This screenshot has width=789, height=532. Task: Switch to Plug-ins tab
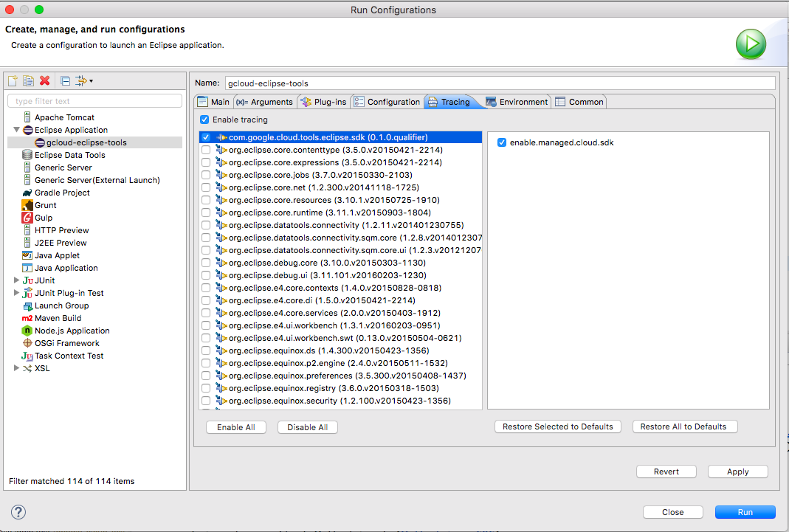pos(323,102)
